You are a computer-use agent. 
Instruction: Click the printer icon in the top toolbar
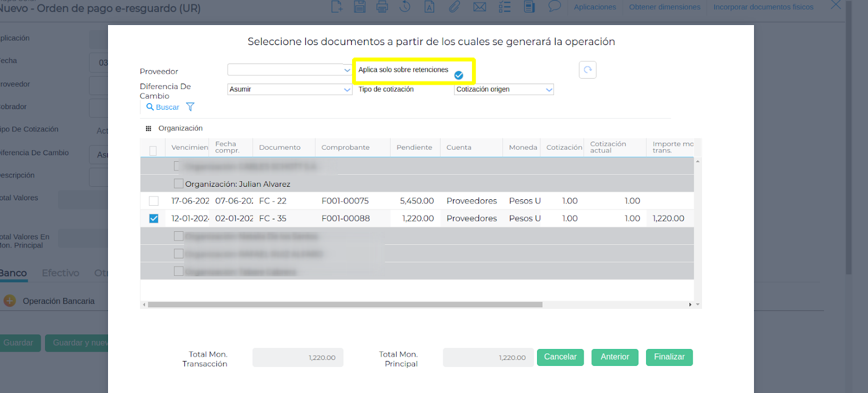click(382, 7)
